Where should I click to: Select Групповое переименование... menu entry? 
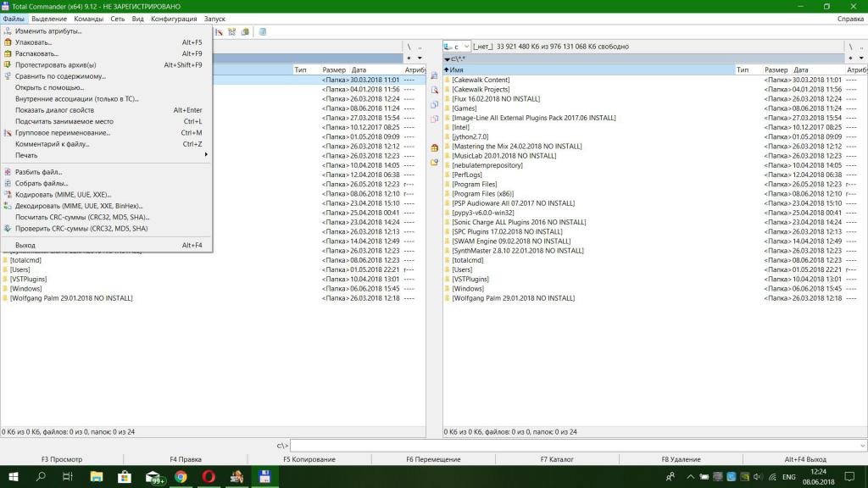[106, 133]
